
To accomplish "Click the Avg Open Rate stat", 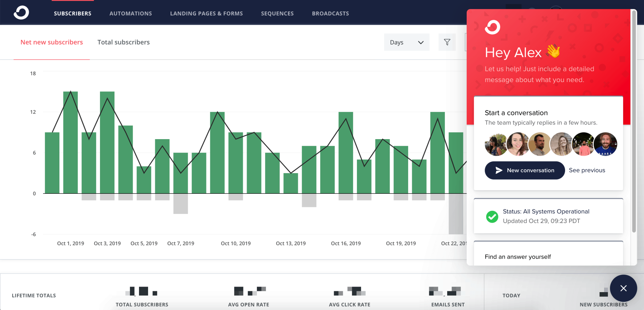I will [x=249, y=296].
